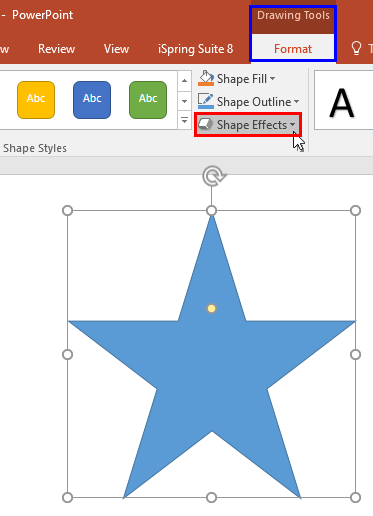Click the rotation handle above the star
Viewport: 373px width, 516px height.
click(214, 176)
